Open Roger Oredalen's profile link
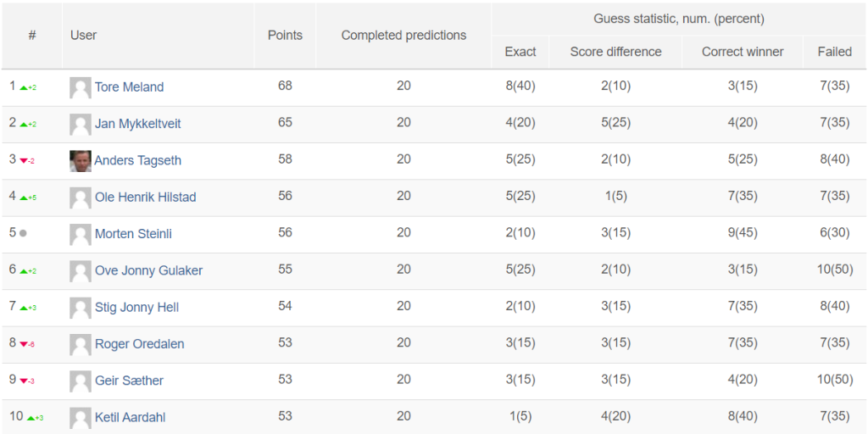 (140, 344)
